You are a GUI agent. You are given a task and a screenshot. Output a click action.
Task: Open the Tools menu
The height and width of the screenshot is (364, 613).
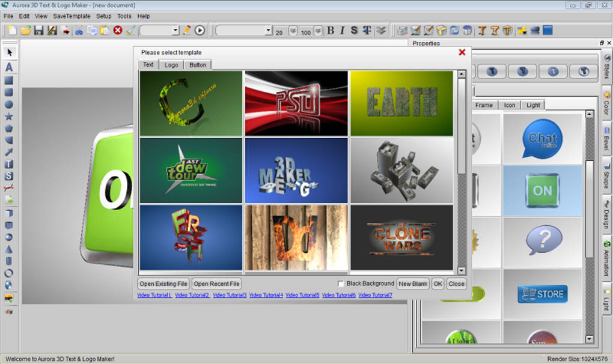pyautogui.click(x=124, y=16)
